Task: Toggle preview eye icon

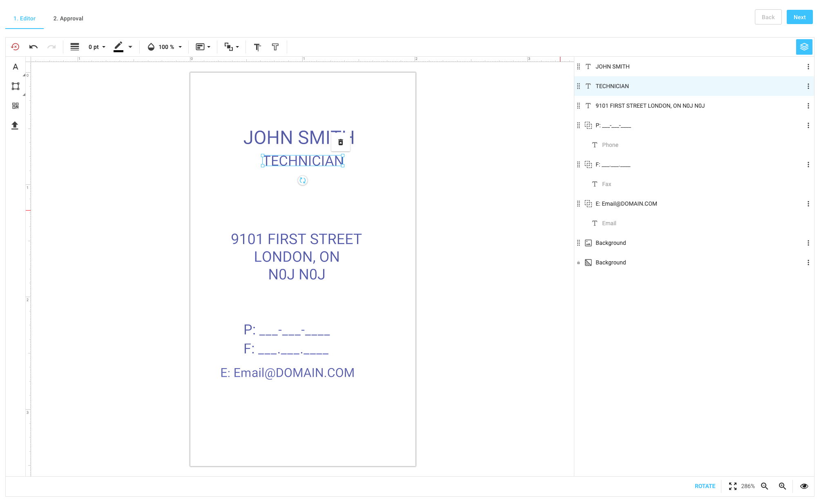Action: pos(804,486)
